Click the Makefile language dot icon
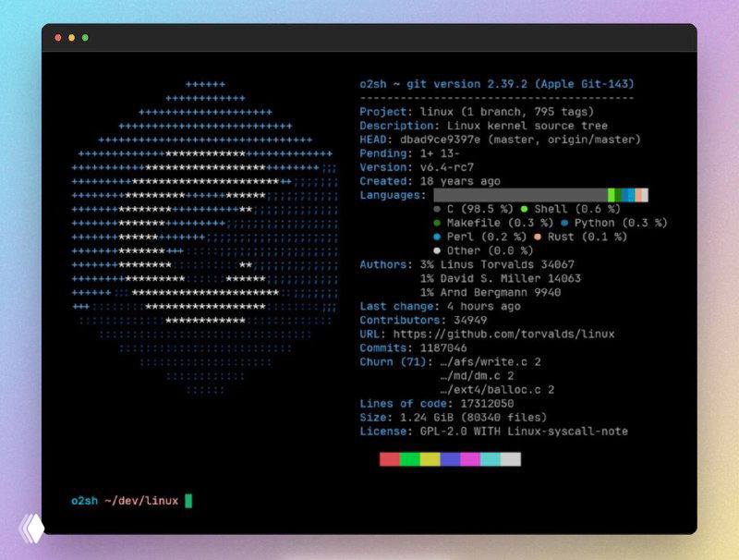The height and width of the screenshot is (560, 739). pos(436,223)
